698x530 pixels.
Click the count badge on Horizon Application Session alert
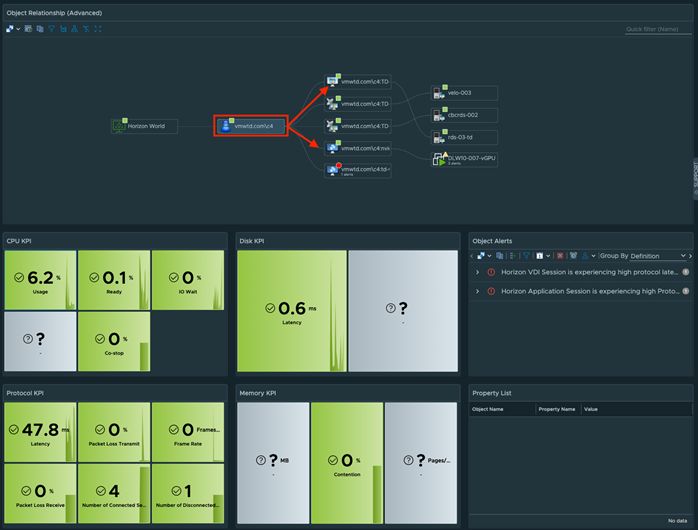[x=686, y=291]
